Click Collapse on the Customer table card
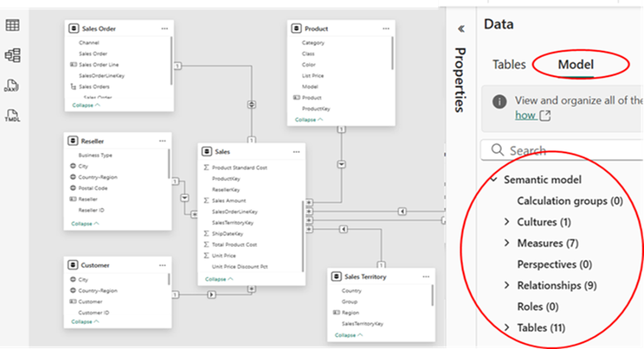This screenshot has width=644, height=349. point(85,321)
